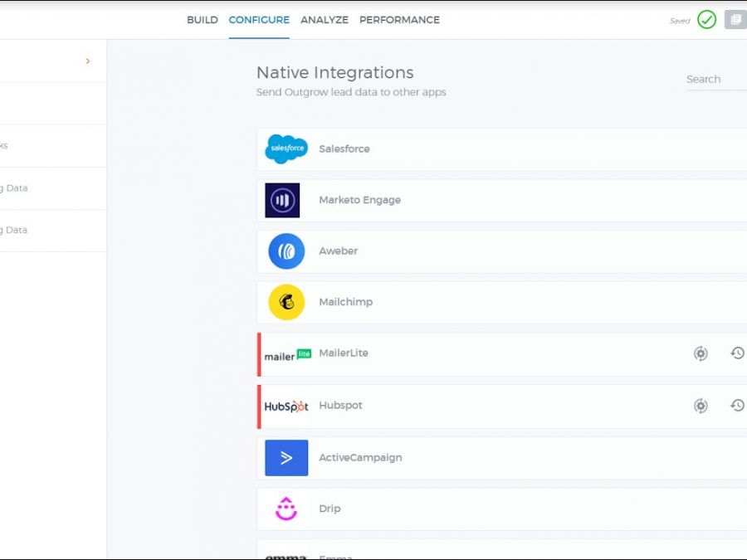Click the gray documents icon at top right
This screenshot has width=747, height=560.
point(735,20)
